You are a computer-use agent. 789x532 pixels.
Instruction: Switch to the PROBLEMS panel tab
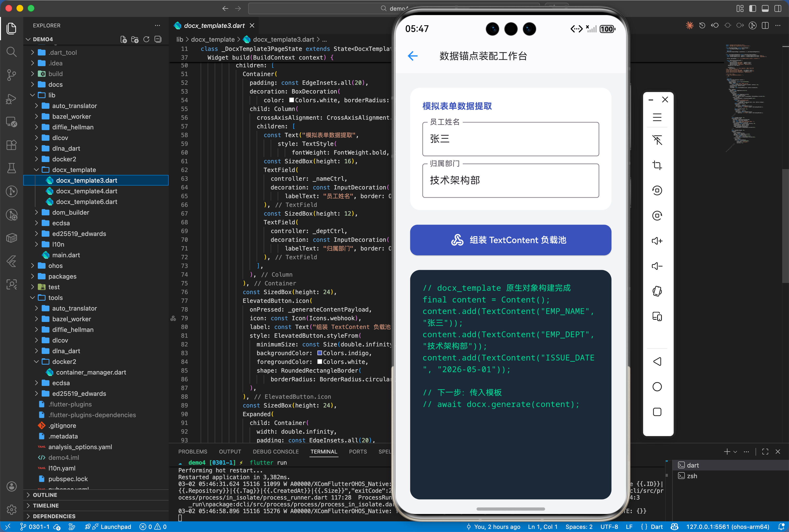coord(193,452)
